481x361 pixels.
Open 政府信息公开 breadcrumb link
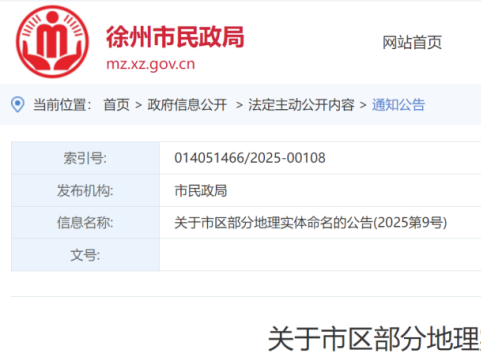coord(187,105)
